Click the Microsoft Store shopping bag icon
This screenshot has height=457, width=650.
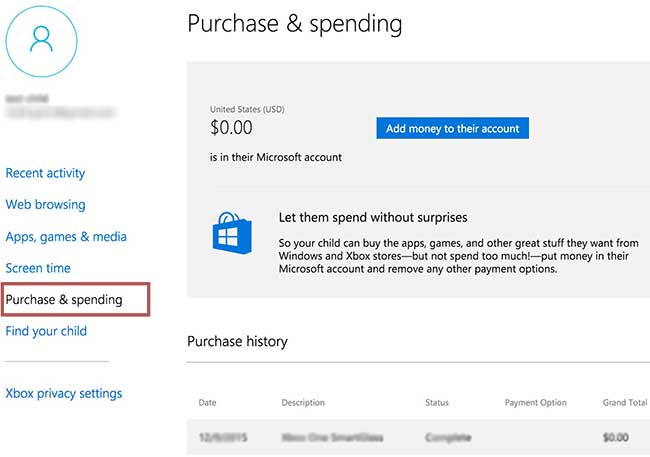pos(232,233)
